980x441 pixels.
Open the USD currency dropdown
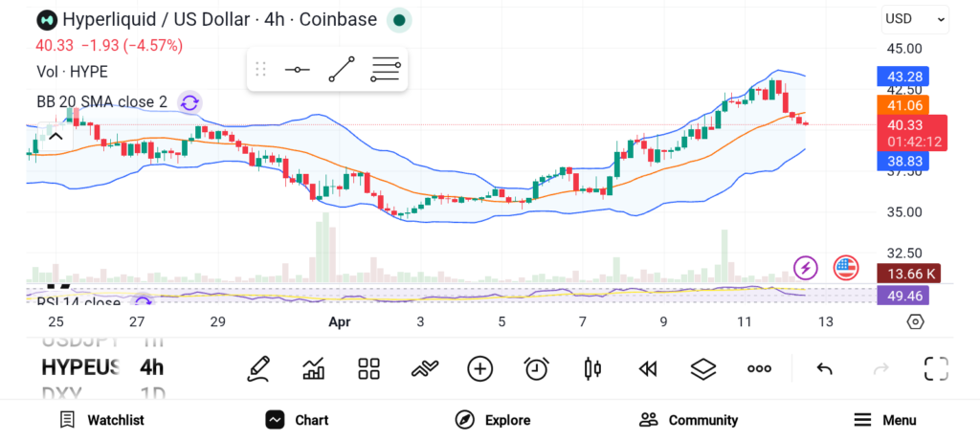915,18
